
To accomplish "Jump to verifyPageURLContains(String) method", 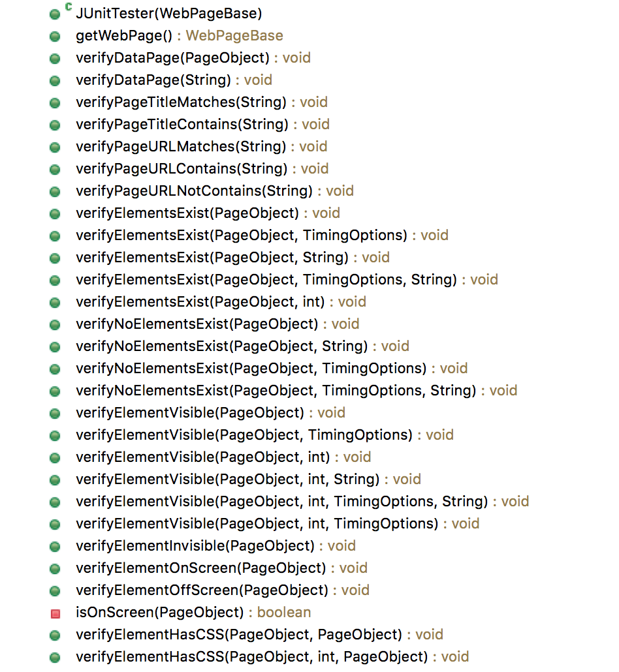I will 202,169.
